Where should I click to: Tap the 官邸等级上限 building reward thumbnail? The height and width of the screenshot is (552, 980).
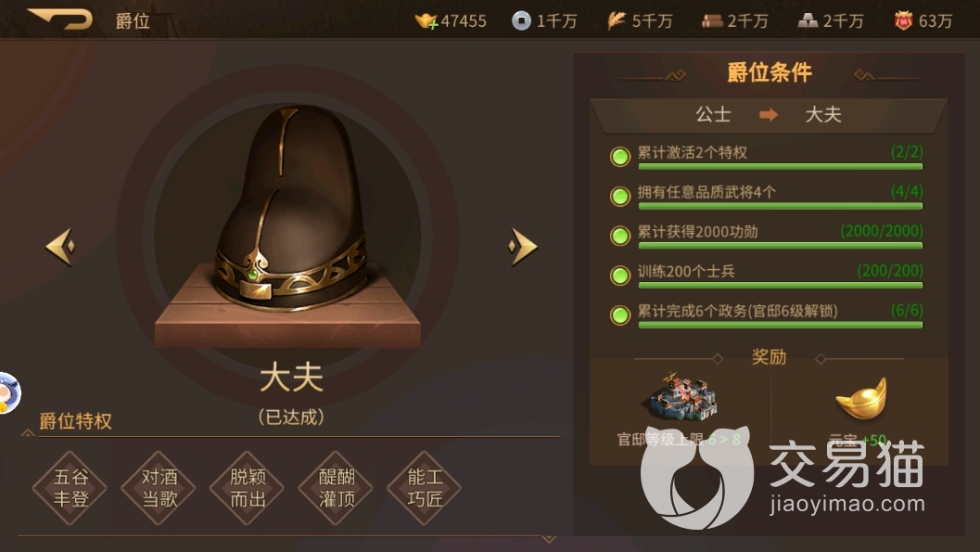pyautogui.click(x=683, y=397)
